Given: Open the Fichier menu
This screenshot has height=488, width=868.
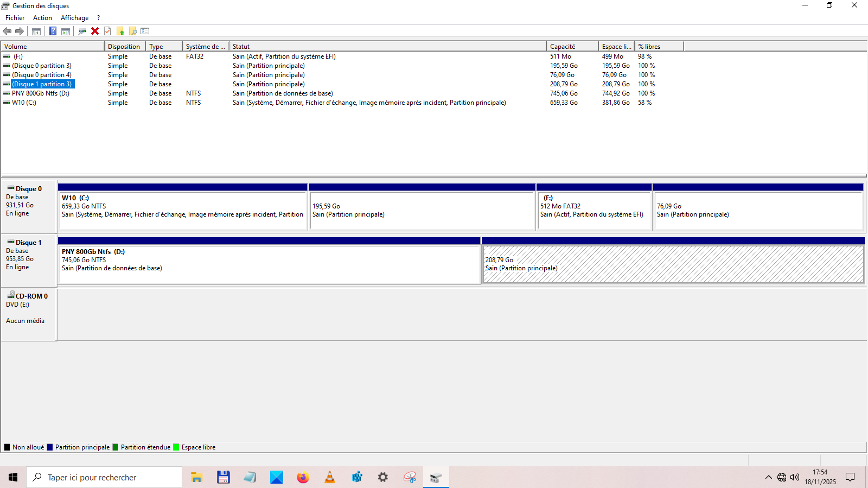Looking at the screenshot, I should click(15, 18).
